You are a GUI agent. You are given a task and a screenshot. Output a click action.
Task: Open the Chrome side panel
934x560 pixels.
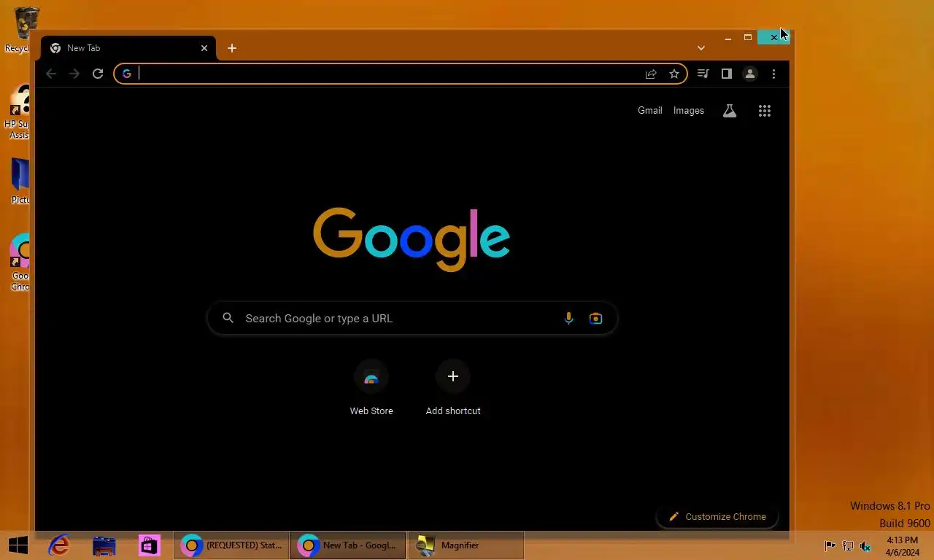tap(726, 74)
